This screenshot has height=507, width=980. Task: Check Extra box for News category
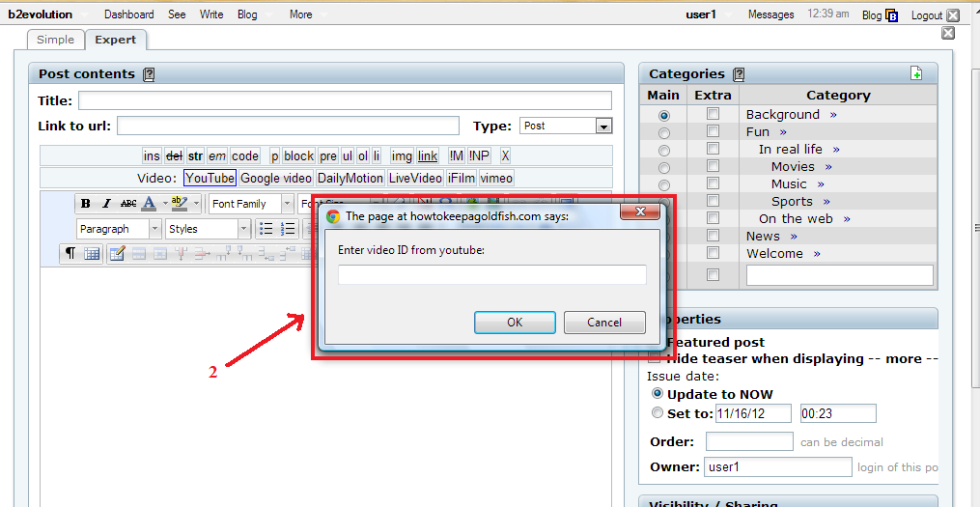[x=713, y=236]
